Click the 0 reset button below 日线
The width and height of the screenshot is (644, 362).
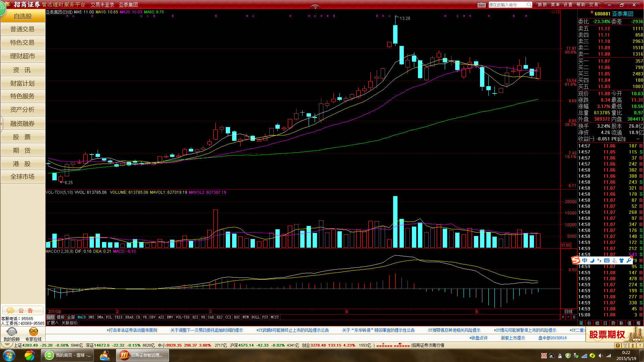(x=574, y=317)
